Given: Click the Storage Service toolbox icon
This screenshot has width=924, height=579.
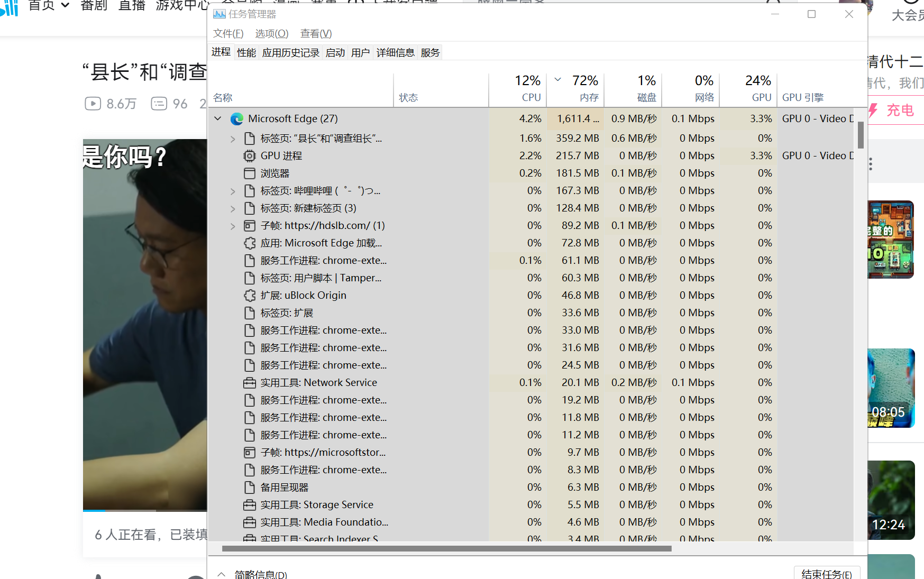Looking at the screenshot, I should (x=249, y=505).
